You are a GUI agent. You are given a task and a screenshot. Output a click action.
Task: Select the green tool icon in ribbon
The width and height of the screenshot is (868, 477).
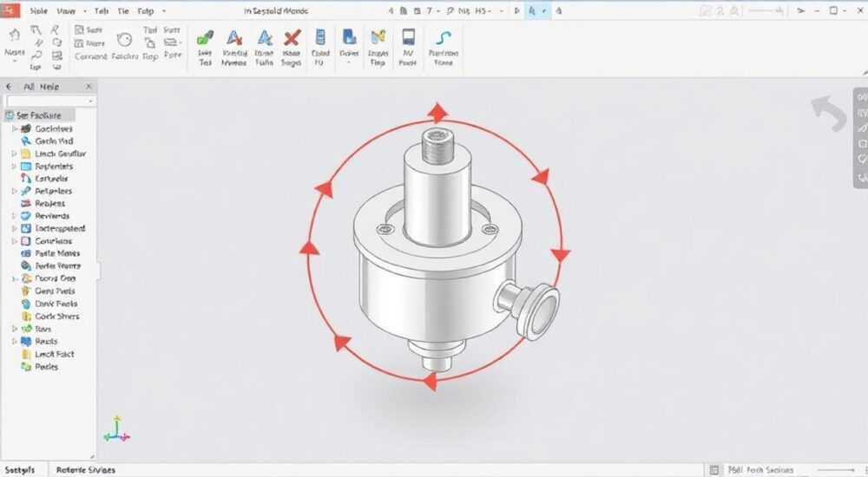point(206,38)
